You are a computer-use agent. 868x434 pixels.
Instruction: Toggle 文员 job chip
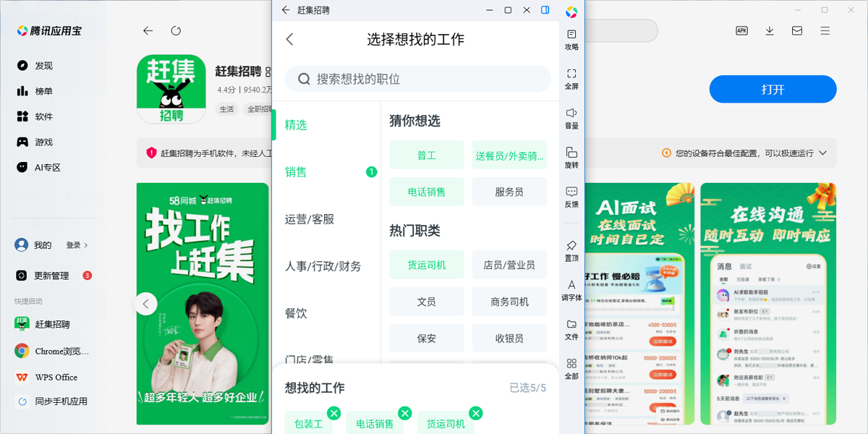click(427, 302)
